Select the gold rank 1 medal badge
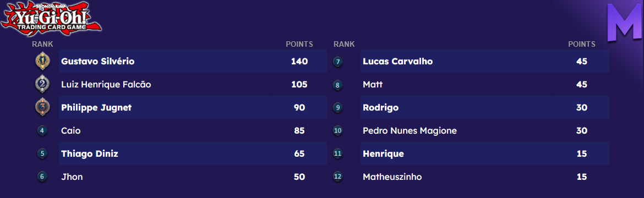This screenshot has height=198, width=644. [42, 61]
